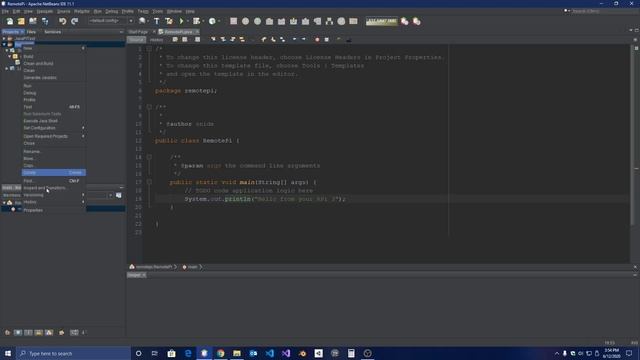Screen dimensions: 640x360
Task: Collapse the license comment fold at line 1
Action: point(149,49)
